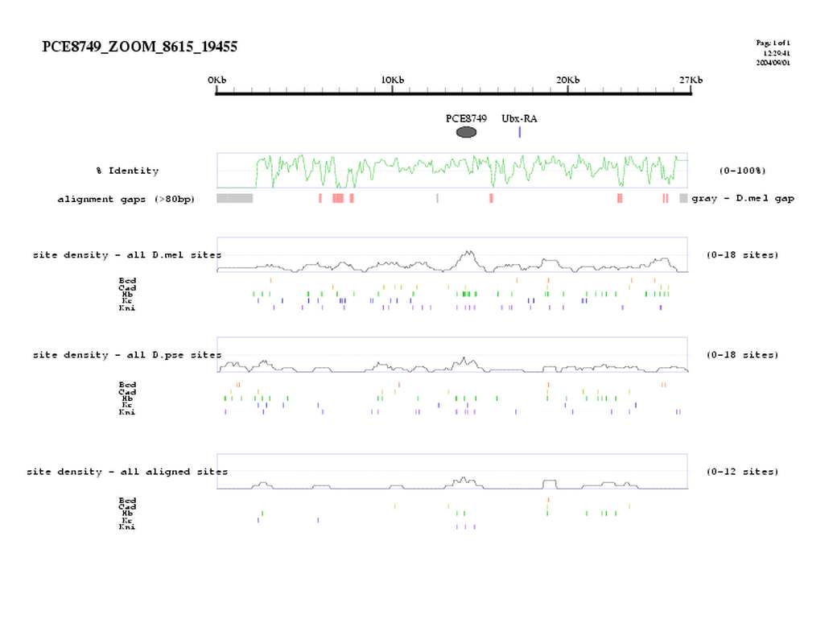Click the 'alignment gaps (>80bp)' label

tap(126, 200)
